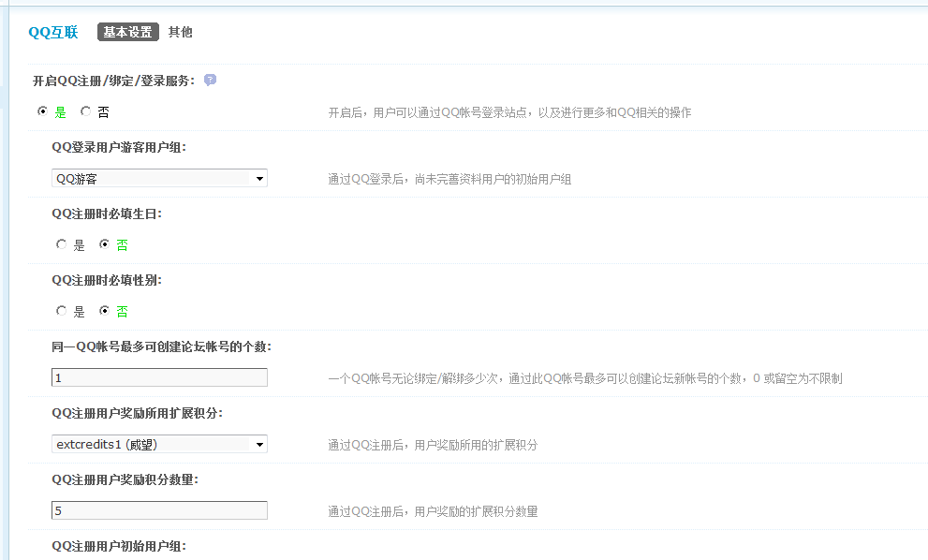Open the extcredits1 (威望) credits dropdown
The height and width of the screenshot is (560, 928).
click(159, 444)
